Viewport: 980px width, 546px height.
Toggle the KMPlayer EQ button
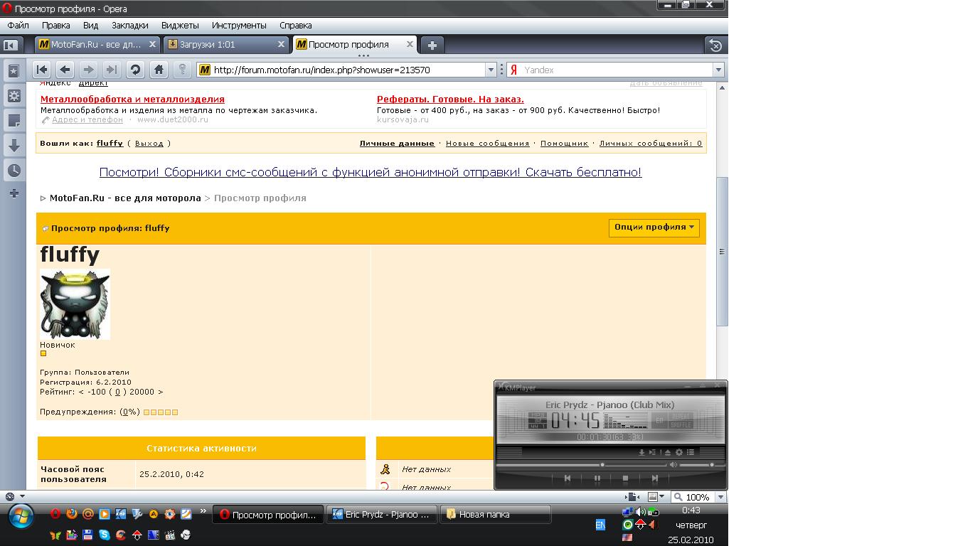659,421
